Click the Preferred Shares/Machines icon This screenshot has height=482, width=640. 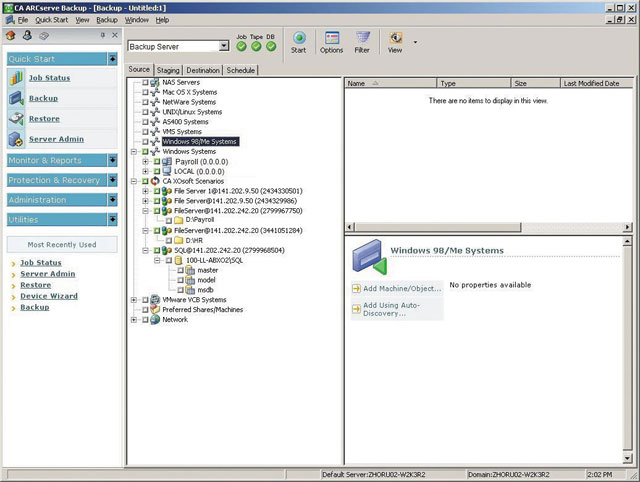click(x=155, y=309)
